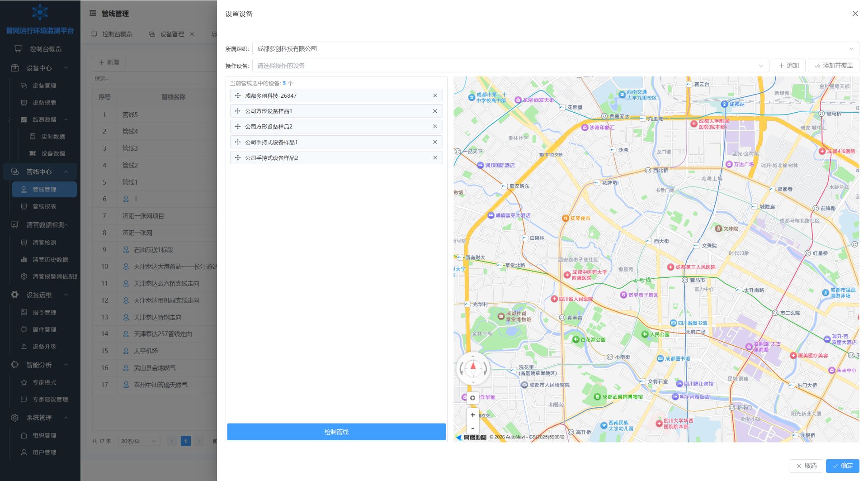Click move handle of 公司手持式设备样品1
868x481 pixels.
(x=238, y=143)
